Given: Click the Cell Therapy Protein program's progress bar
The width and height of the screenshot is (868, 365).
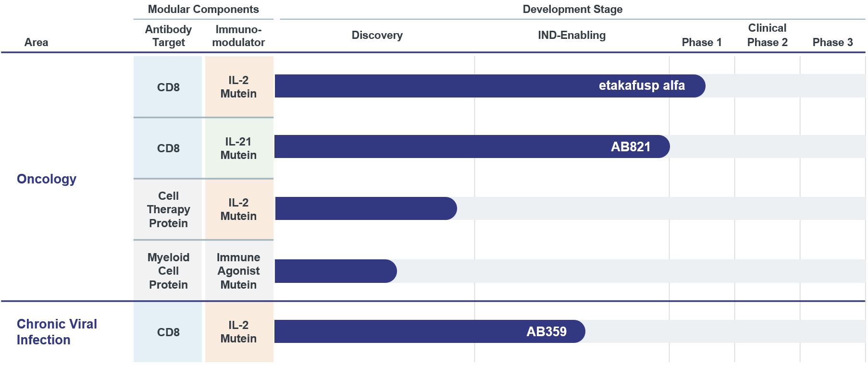Looking at the screenshot, I should click(366, 208).
